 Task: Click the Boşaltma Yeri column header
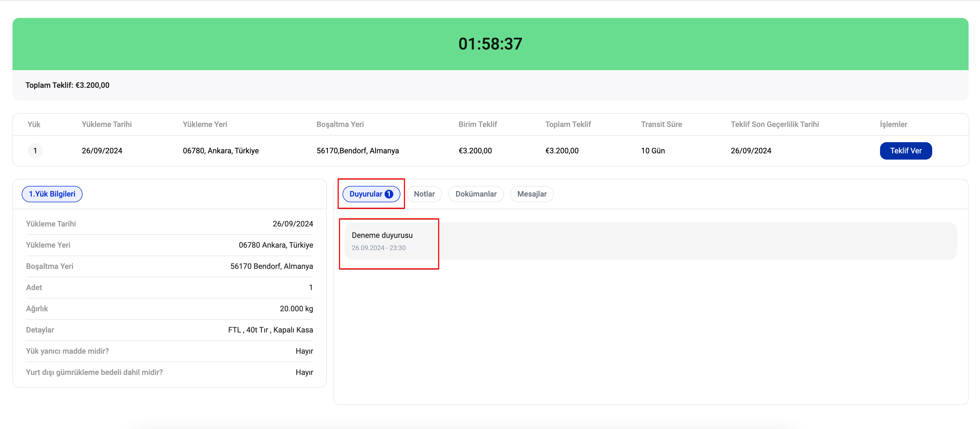pos(340,125)
